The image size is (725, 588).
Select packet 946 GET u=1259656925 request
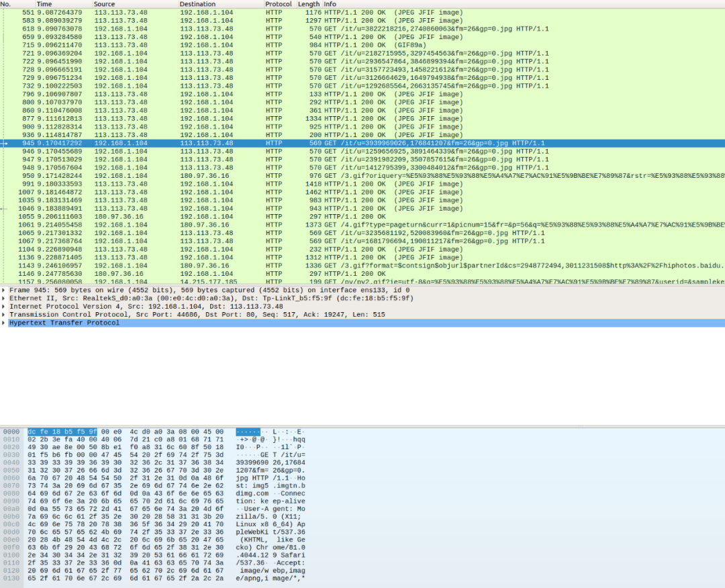coord(362,151)
